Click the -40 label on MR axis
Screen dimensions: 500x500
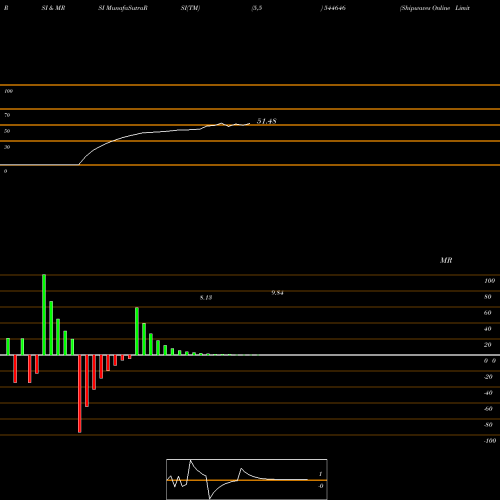[x=488, y=393]
